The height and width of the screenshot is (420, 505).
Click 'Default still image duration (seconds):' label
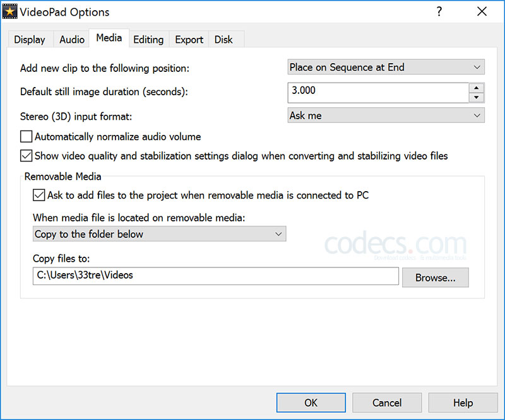tap(104, 91)
